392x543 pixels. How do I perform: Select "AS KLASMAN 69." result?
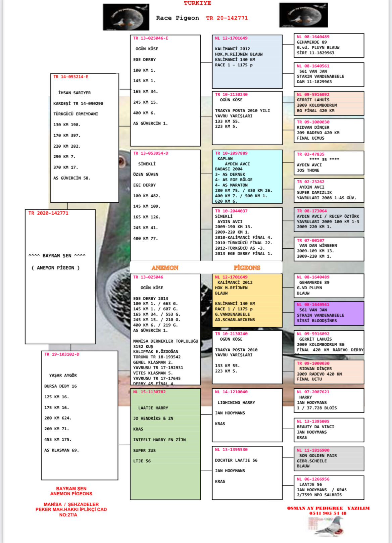pyautogui.click(x=62, y=450)
